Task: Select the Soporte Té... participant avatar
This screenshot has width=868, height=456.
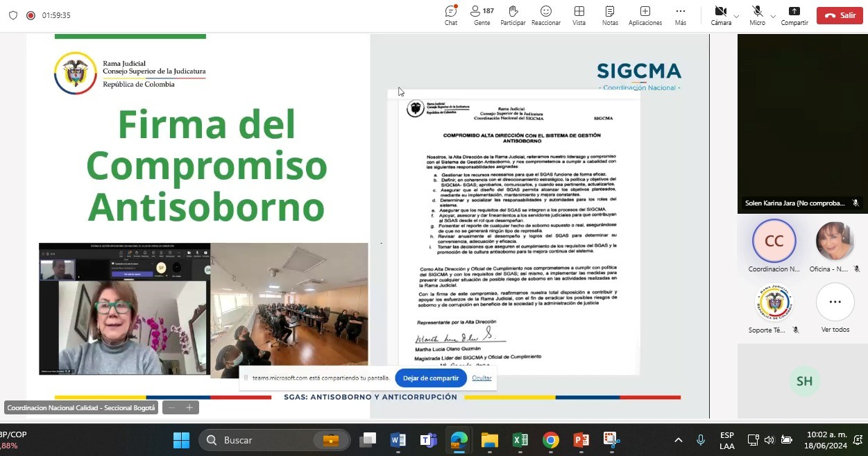Action: pos(774,302)
